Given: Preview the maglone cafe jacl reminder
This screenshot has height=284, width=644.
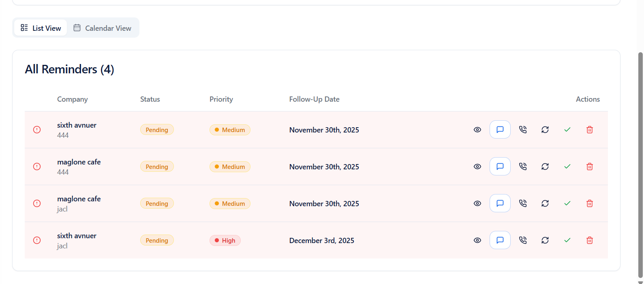Looking at the screenshot, I should 477,203.
